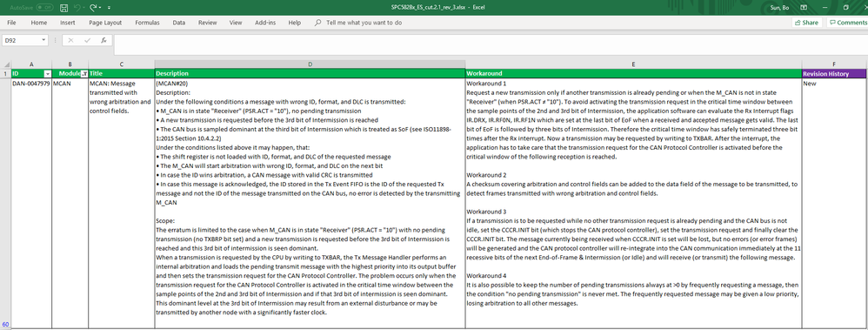This screenshot has height=330, width=868.
Task: Select the description cell starting with (MCAN#20)
Action: [x=310, y=203]
